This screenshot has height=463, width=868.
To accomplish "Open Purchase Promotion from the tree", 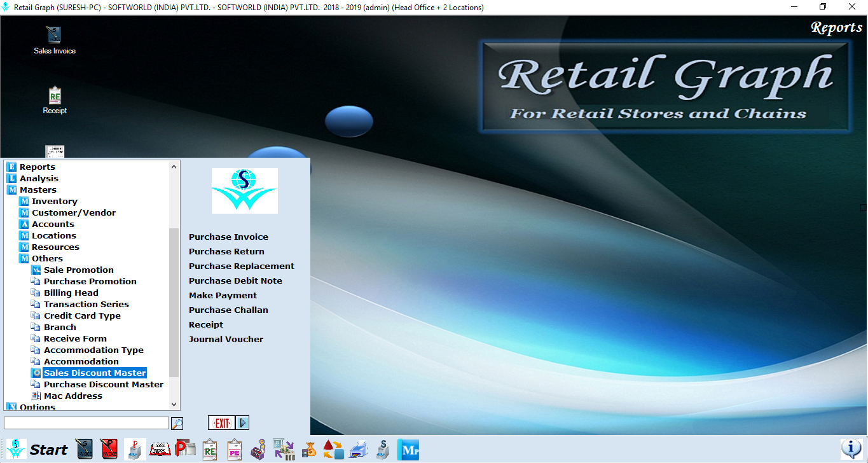I will coord(90,281).
